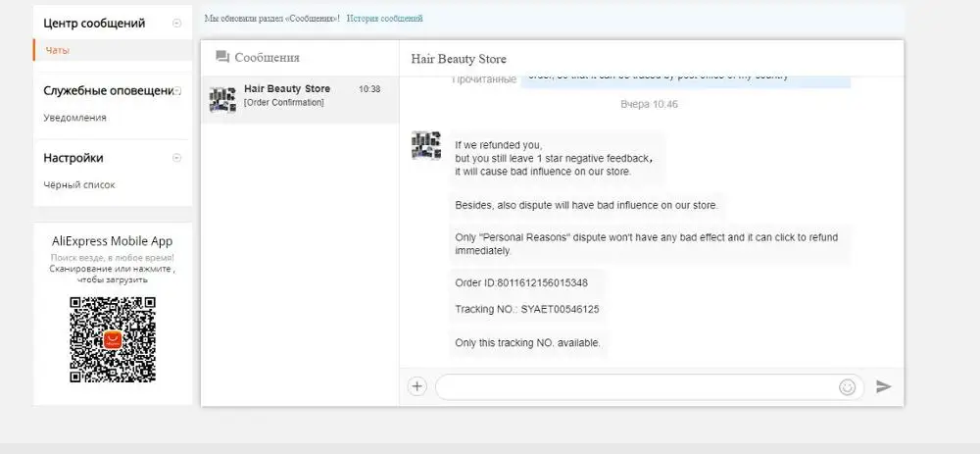Image resolution: width=980 pixels, height=454 pixels.
Task: Open the emoji picker icon
Action: pyautogui.click(x=847, y=387)
